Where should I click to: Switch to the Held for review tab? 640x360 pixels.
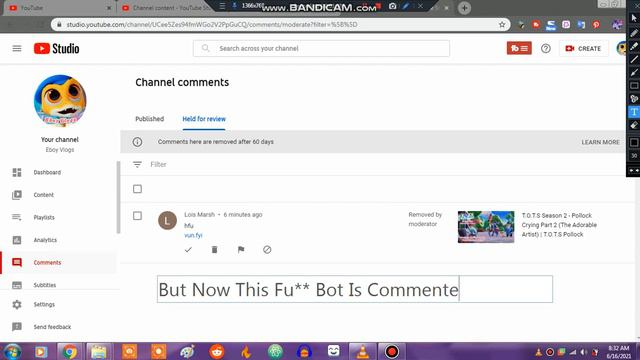click(204, 119)
